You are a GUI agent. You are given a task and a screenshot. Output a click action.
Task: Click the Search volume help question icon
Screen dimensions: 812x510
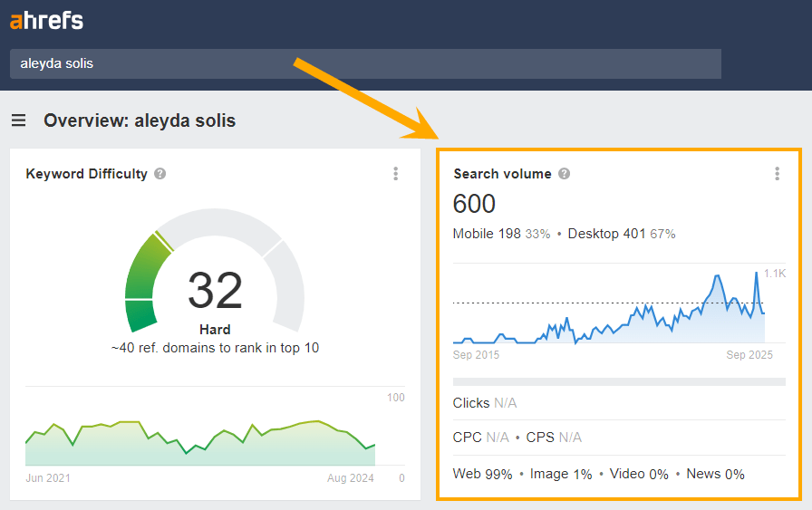564,173
